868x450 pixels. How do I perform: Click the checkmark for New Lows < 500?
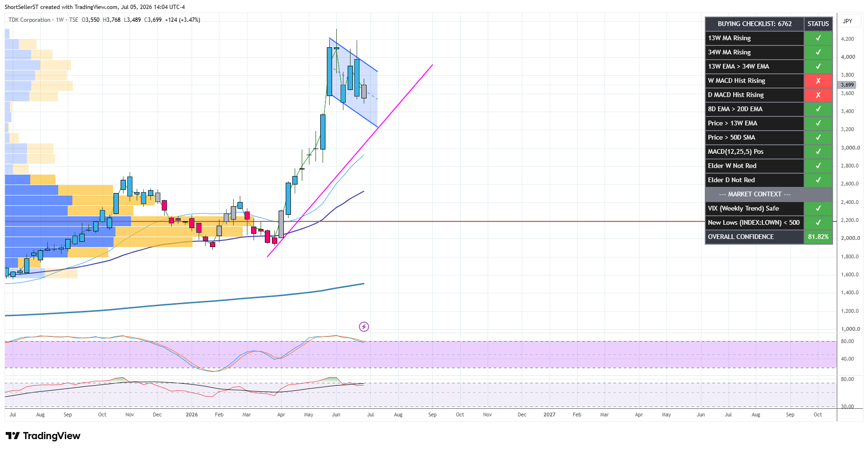tap(818, 222)
